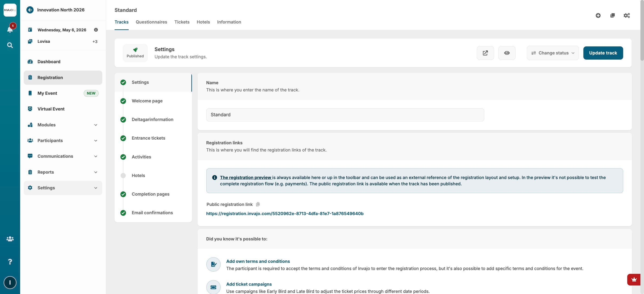Image resolution: width=644 pixels, height=294 pixels.
Task: Open the Change status dropdown
Action: [x=552, y=53]
